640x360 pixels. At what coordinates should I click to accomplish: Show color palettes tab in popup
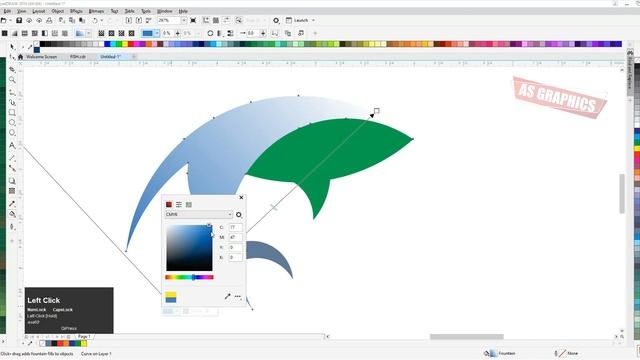tap(189, 204)
